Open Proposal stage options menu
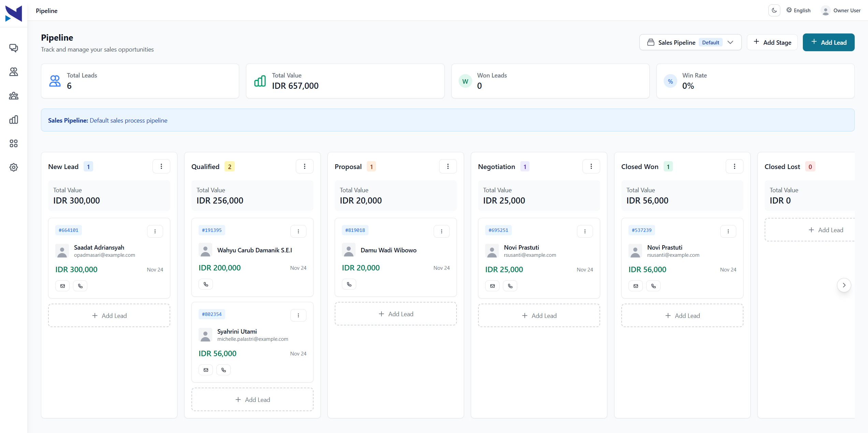The image size is (868, 433). (448, 166)
